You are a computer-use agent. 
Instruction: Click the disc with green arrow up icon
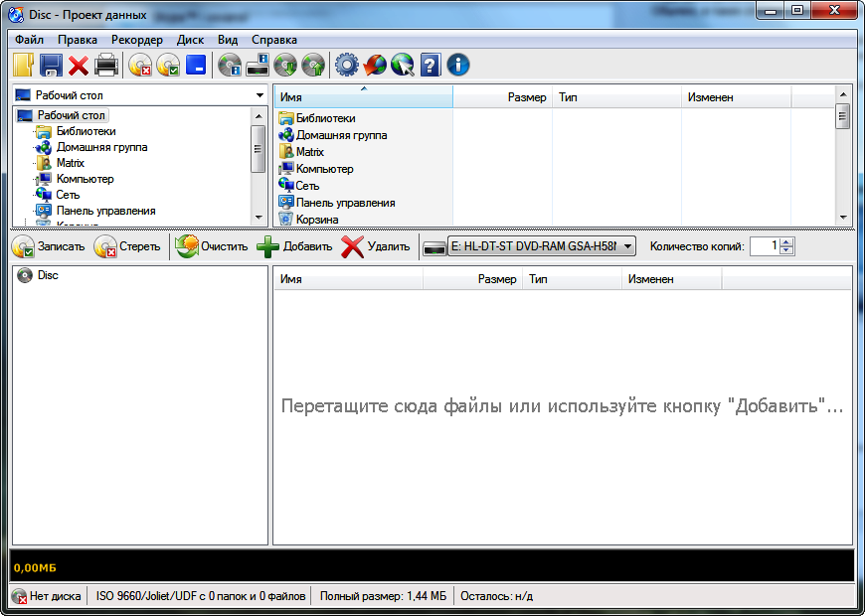[x=313, y=66]
